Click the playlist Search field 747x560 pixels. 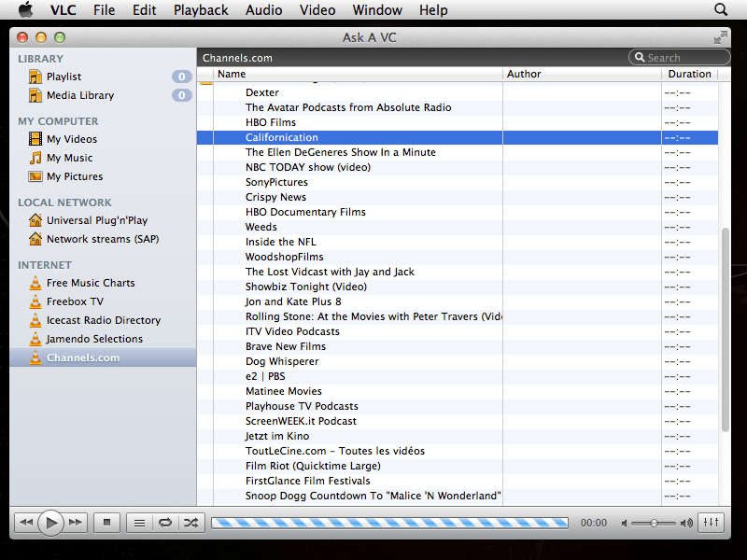(x=680, y=58)
